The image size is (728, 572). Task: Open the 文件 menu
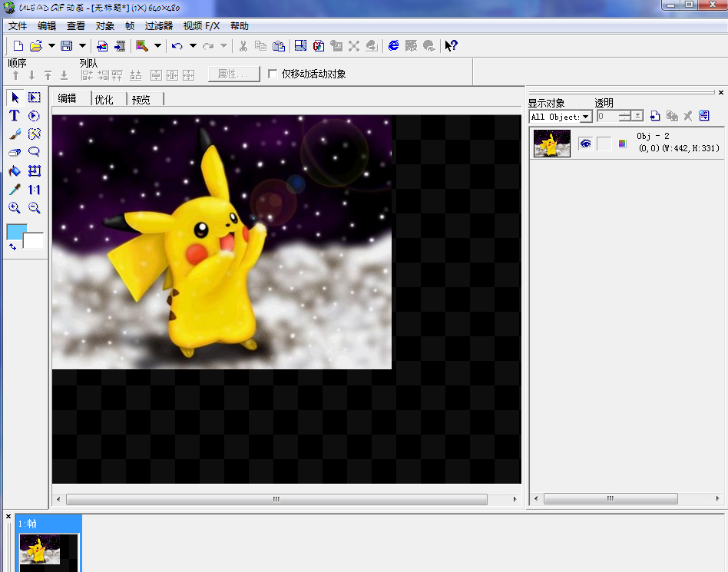click(x=18, y=26)
